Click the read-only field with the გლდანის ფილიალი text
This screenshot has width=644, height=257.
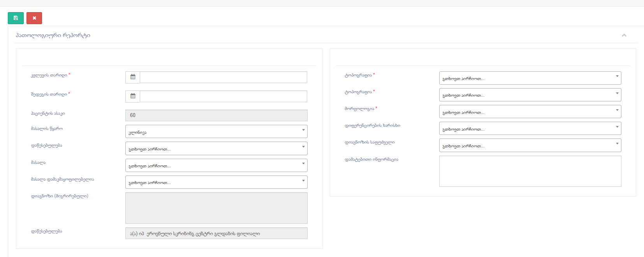(216, 234)
